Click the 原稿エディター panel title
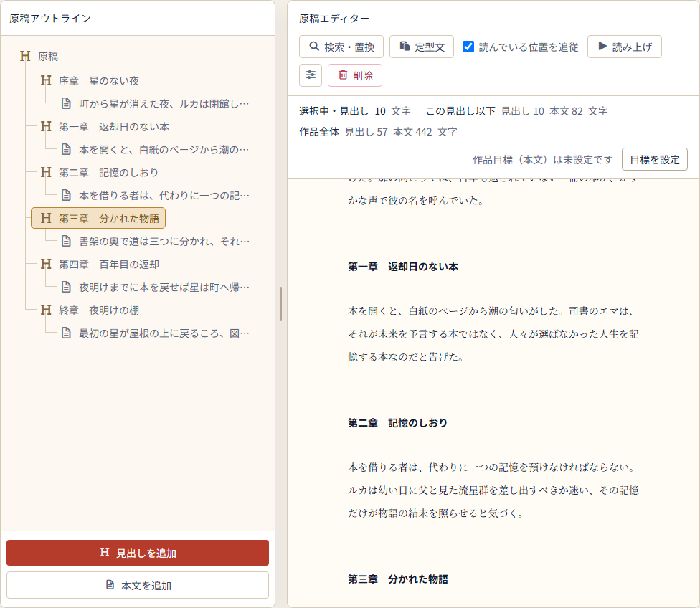The height and width of the screenshot is (608, 700). [x=334, y=19]
